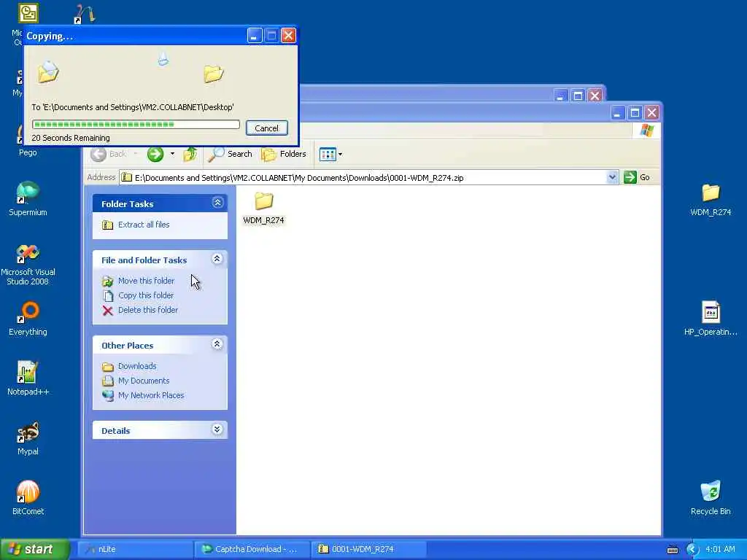Click Extract all files zip icon
Image resolution: width=747 pixels, height=560 pixels.
click(108, 225)
